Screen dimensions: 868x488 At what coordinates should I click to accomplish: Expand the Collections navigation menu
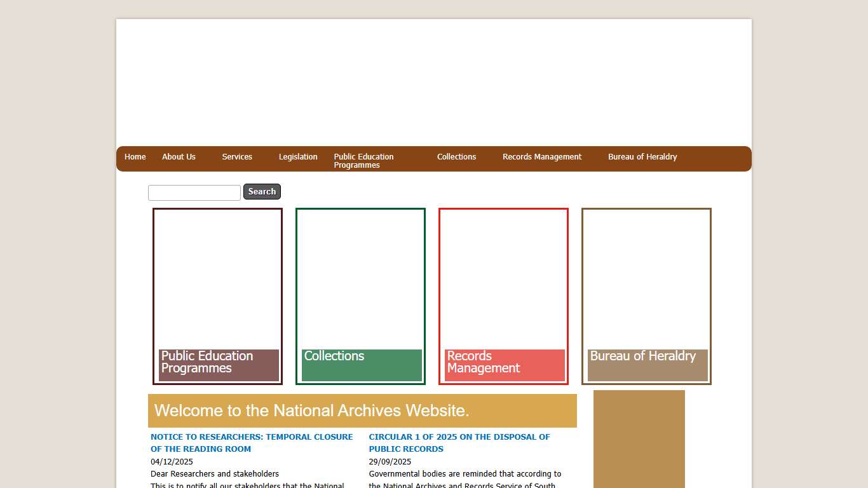pos(456,157)
